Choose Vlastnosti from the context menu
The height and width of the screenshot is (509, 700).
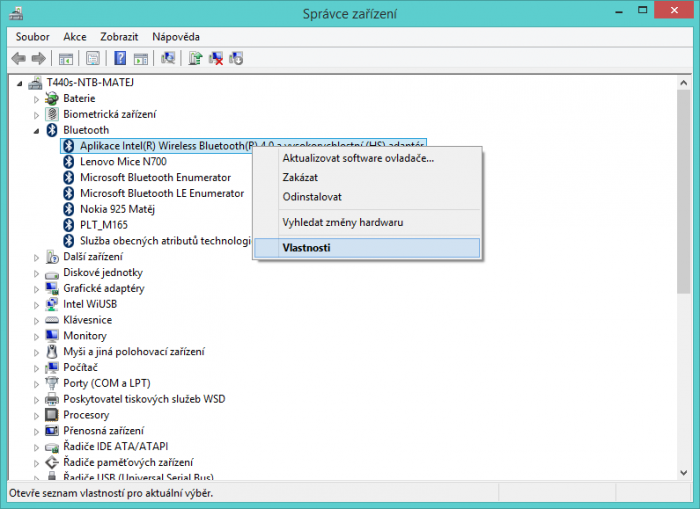coord(306,247)
